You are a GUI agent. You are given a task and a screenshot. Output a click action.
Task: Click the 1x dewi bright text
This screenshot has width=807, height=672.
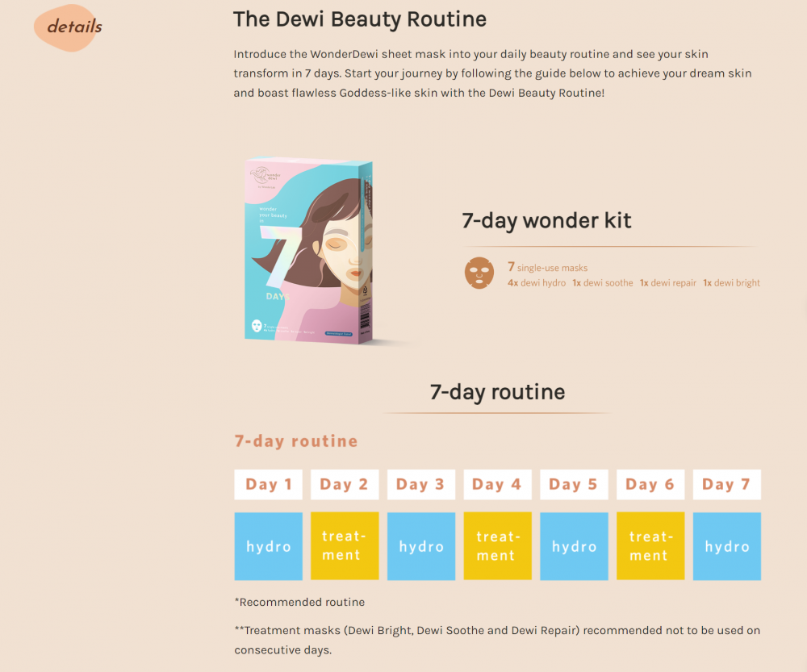point(731,283)
